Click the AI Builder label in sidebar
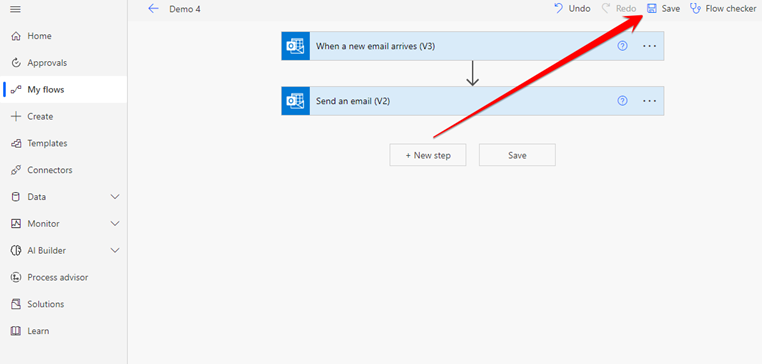This screenshot has width=762, height=364. click(47, 250)
